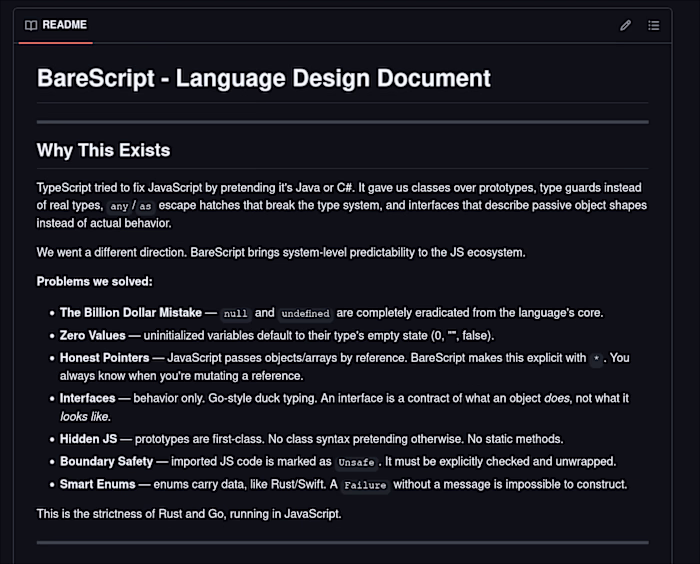700x564 pixels.
Task: Click the paragraph starting 'TypeScript tried to fix JavaScript'
Action: (342, 205)
